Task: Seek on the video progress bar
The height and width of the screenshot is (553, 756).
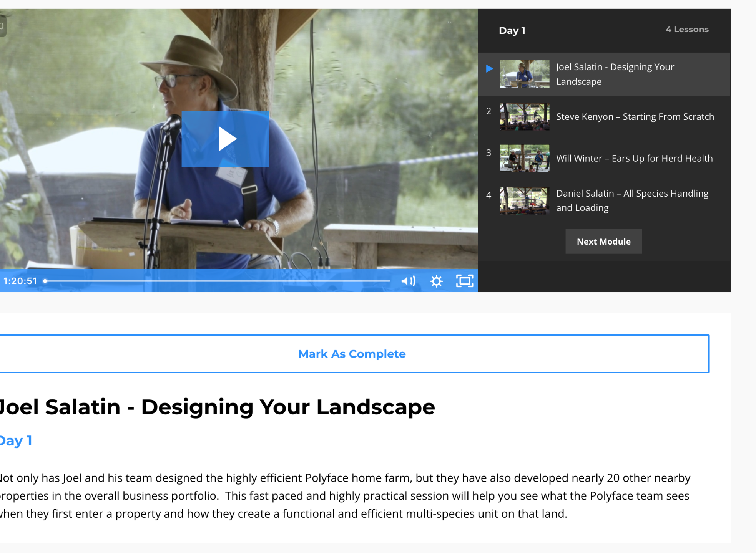Action: (x=217, y=281)
